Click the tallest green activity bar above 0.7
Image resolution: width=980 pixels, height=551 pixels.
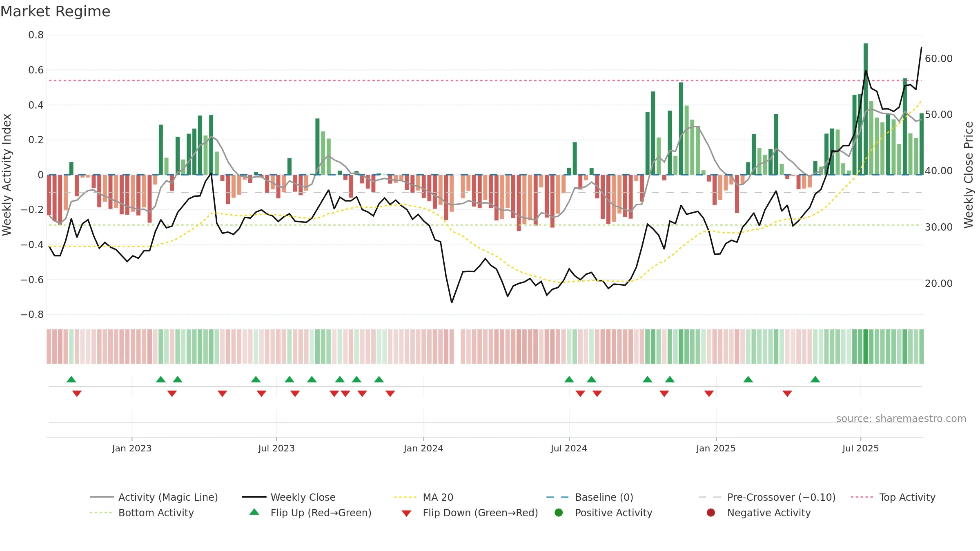pos(866,109)
